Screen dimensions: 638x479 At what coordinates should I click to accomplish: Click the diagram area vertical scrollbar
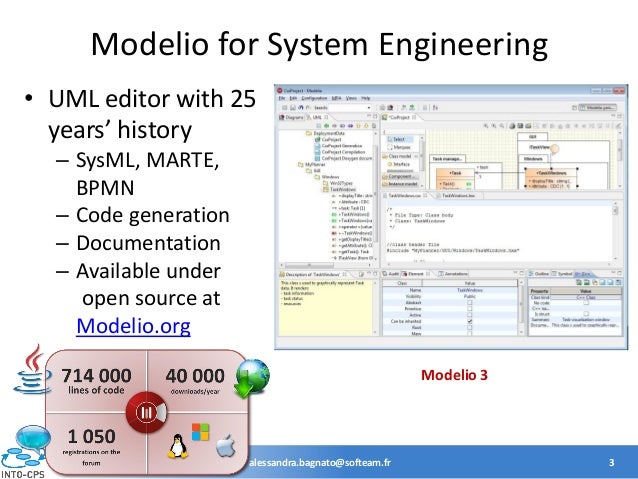point(620,161)
